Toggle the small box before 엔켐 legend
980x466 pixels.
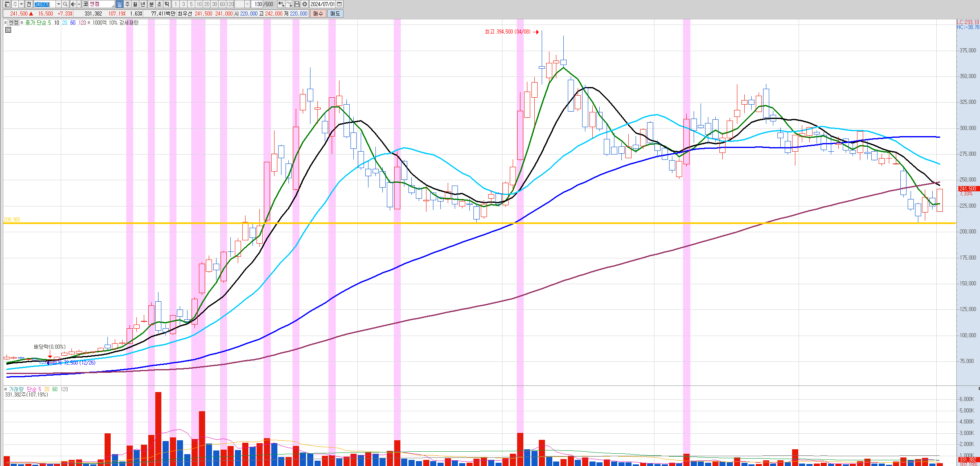(5, 22)
